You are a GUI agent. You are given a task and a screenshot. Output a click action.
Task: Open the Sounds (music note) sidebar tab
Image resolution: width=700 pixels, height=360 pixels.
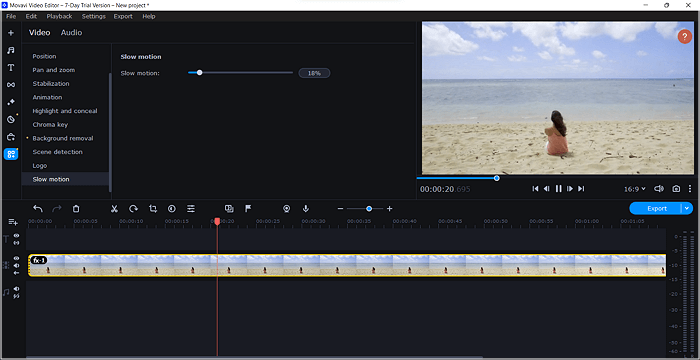pos(11,50)
